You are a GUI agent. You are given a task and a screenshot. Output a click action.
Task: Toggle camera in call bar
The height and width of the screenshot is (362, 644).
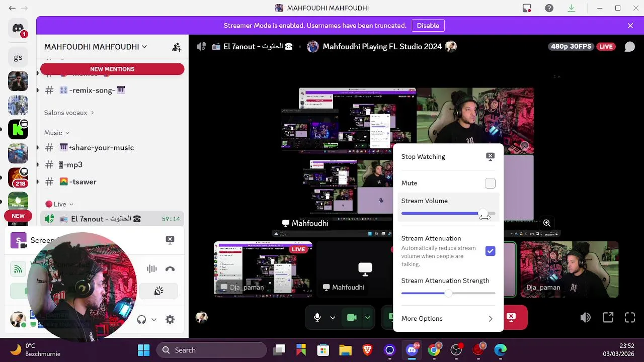(352, 317)
